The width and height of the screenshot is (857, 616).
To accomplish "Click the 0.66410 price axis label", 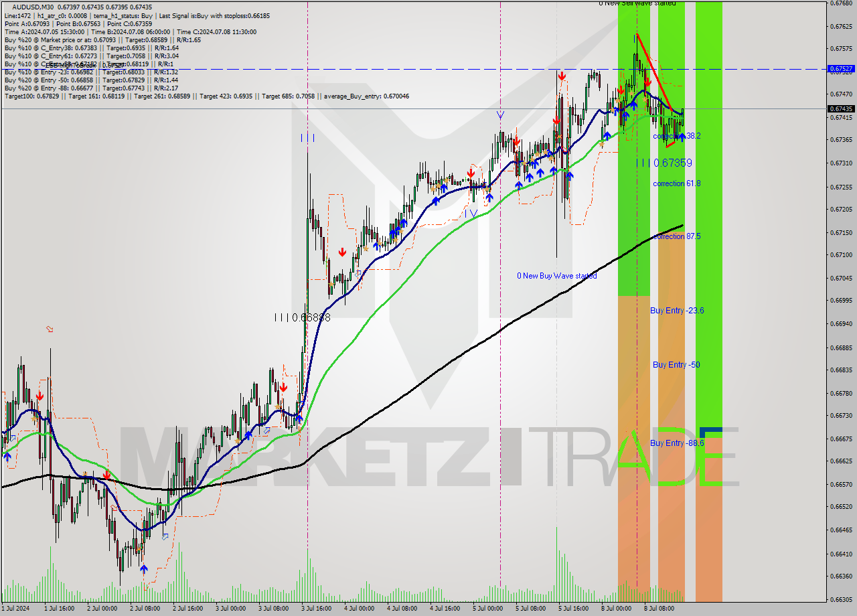I will 841,554.
